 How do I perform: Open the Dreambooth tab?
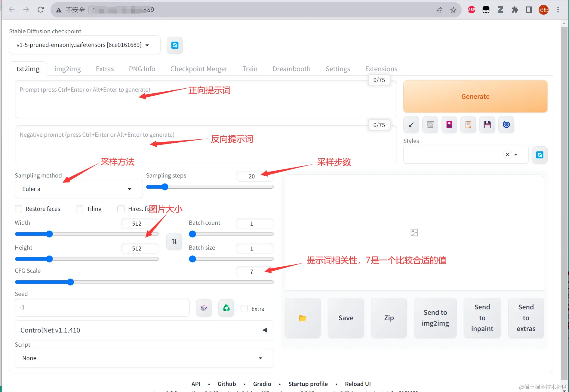tap(291, 69)
